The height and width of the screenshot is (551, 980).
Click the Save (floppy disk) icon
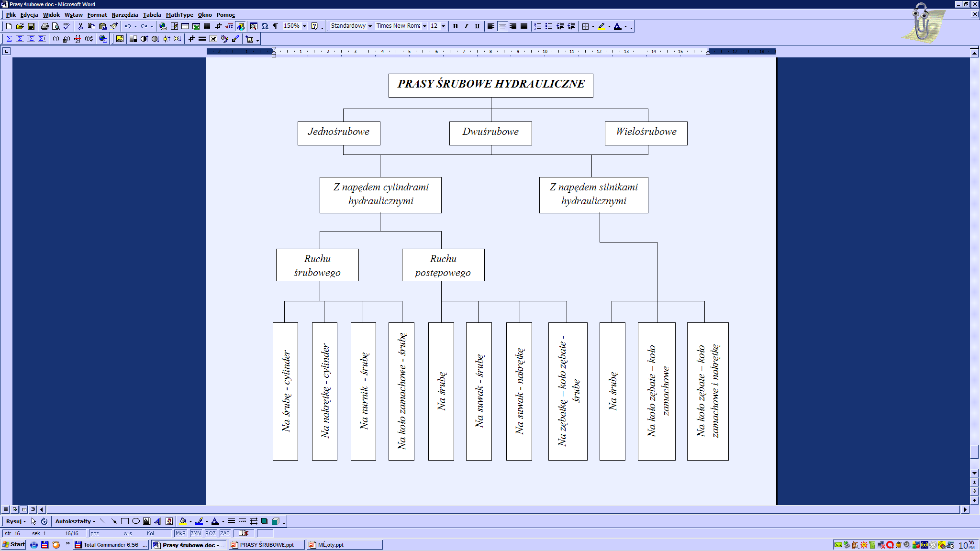point(31,26)
